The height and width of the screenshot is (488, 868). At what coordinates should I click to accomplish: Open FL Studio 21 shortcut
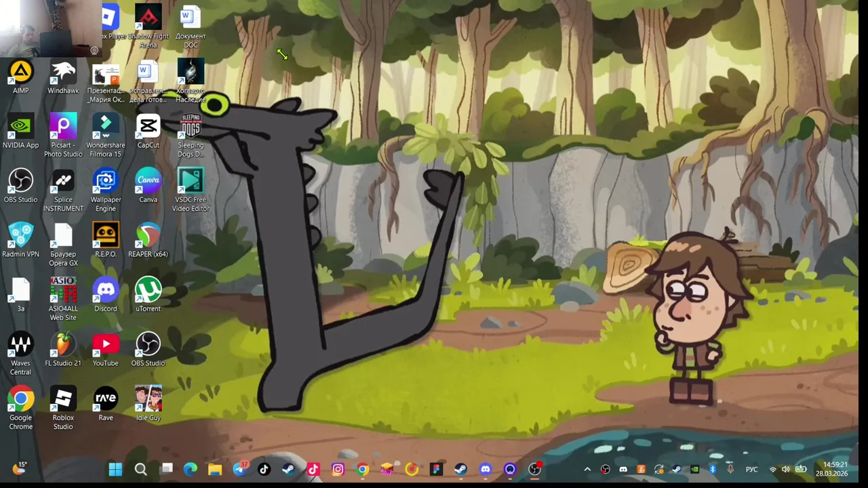tap(63, 350)
